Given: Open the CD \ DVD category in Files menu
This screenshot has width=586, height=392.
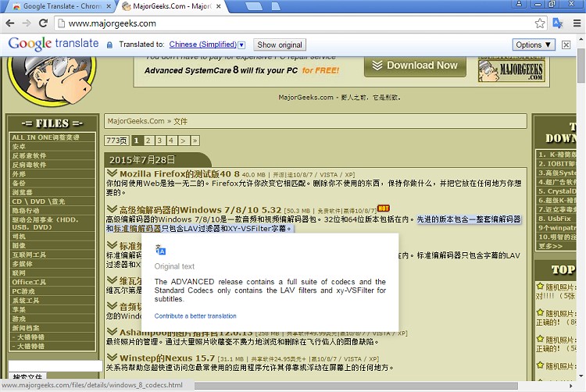Looking at the screenshot, I should [52, 201].
